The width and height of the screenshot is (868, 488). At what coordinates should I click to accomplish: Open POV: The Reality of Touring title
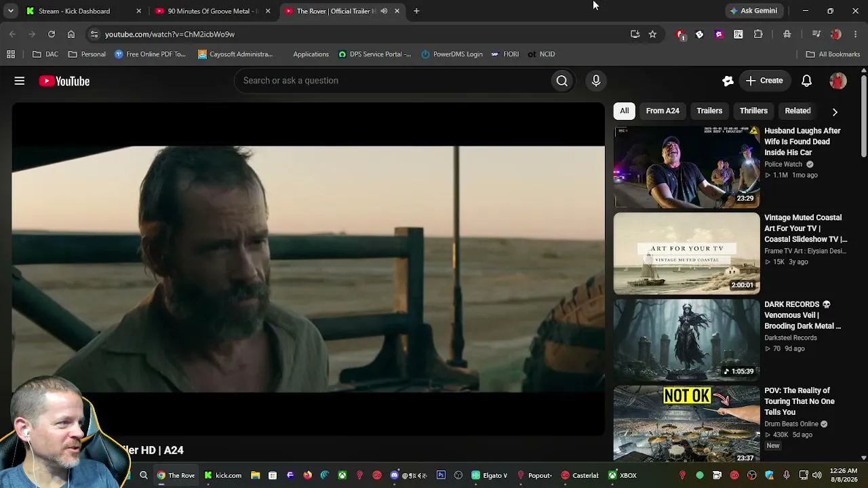pos(800,401)
